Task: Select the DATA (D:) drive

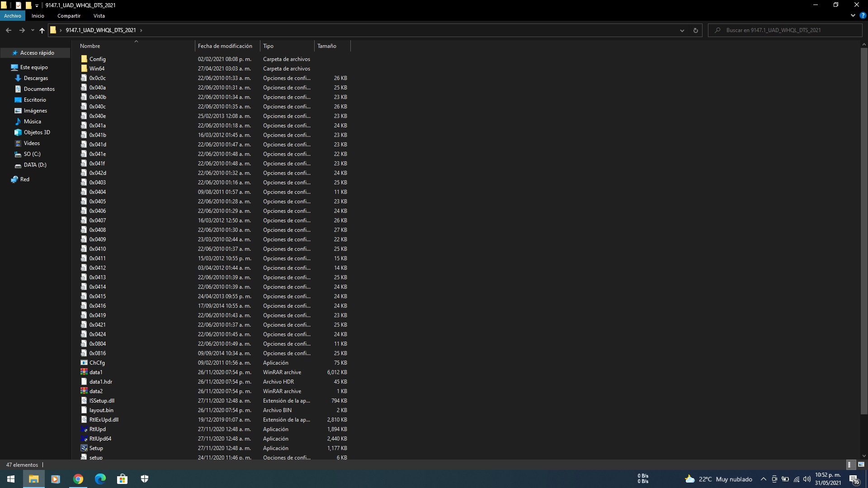Action: 35,165
